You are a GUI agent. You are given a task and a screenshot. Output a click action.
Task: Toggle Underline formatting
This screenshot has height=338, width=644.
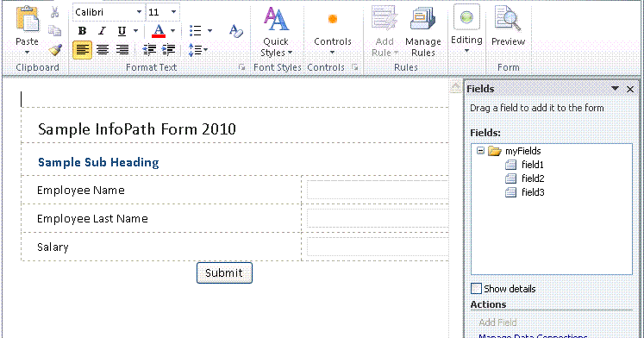(x=122, y=31)
